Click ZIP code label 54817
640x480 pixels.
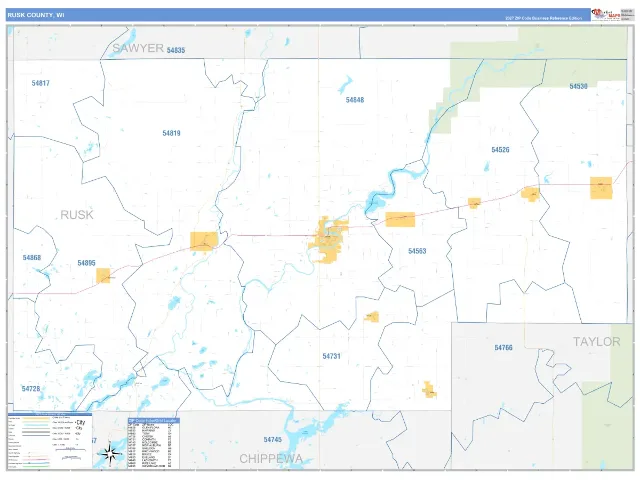[x=40, y=83]
